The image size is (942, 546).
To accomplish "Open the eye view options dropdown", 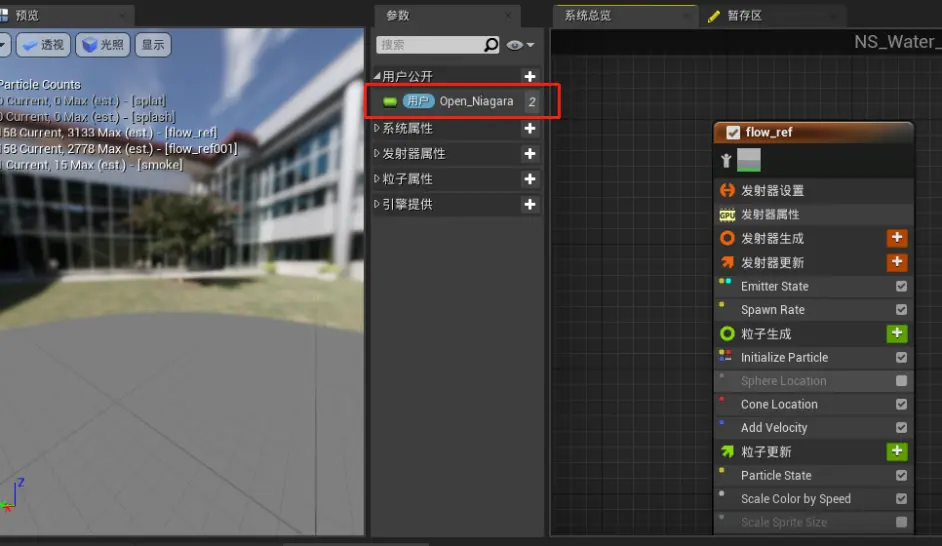I will coord(520,45).
